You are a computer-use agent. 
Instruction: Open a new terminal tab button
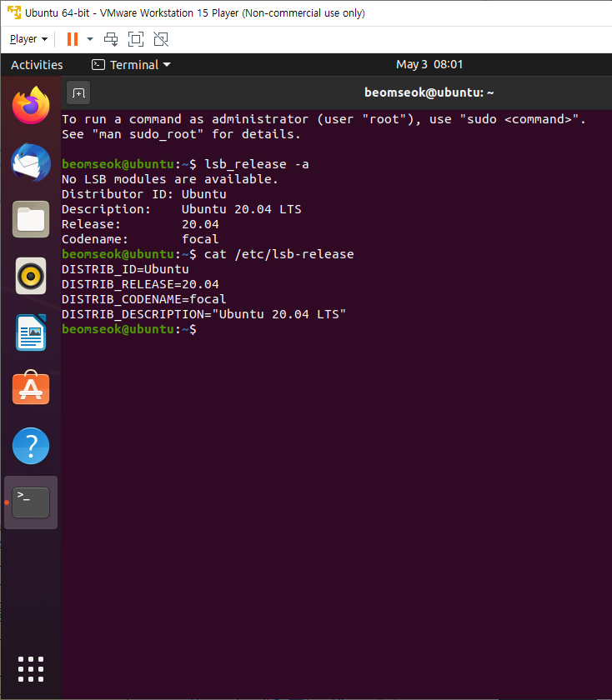click(x=78, y=92)
